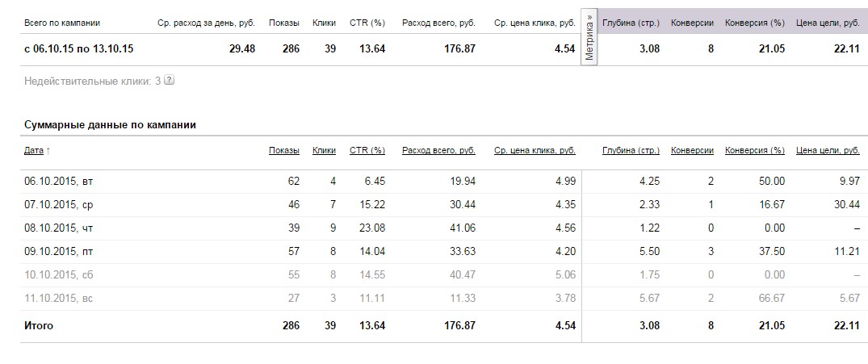Sort summary table by Расход всего, руб.

tap(438, 150)
